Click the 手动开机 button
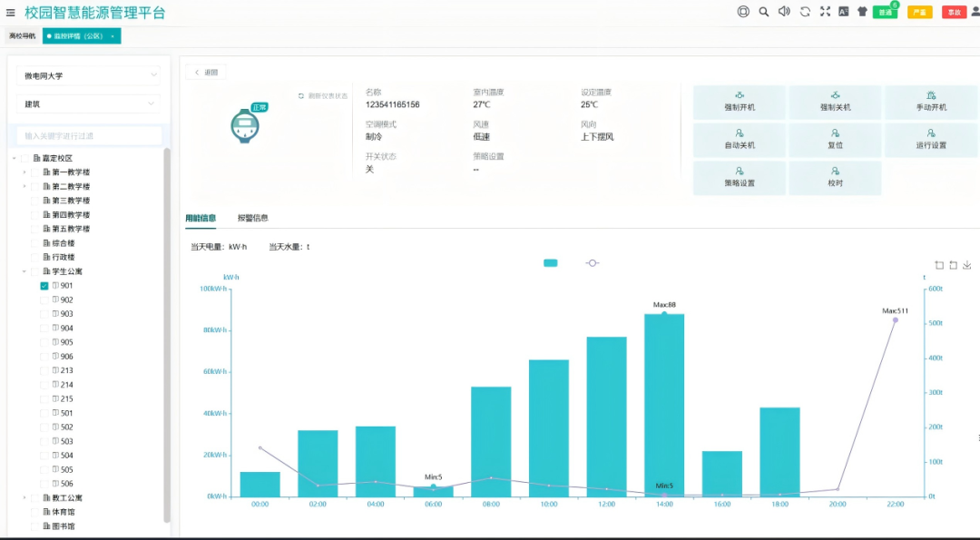This screenshot has width=980, height=540. point(931,102)
